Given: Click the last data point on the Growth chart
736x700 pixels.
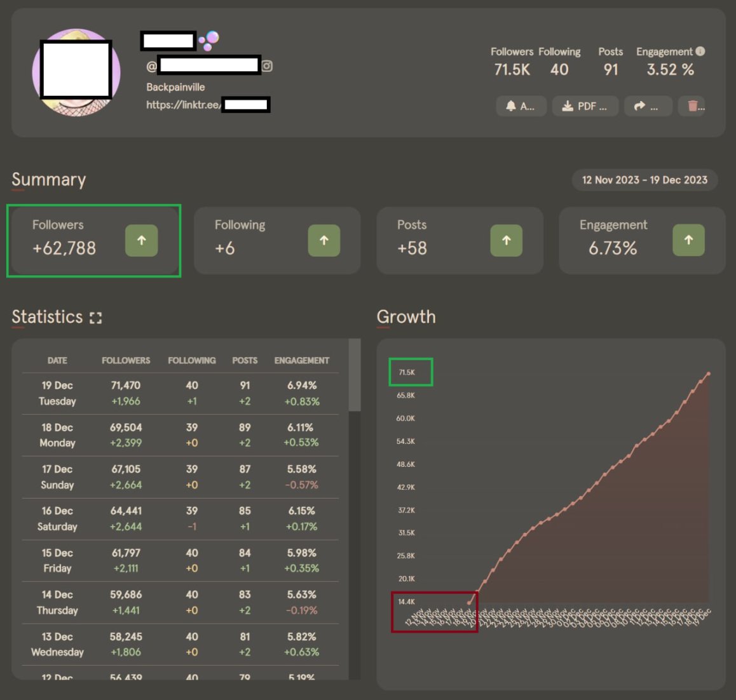Looking at the screenshot, I should (708, 374).
